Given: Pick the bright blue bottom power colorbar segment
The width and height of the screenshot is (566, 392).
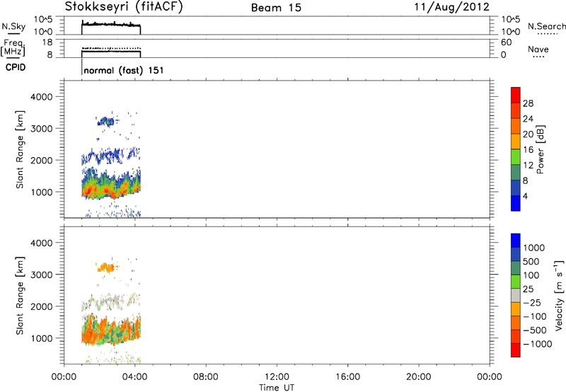Looking at the screenshot, I should tap(516, 203).
